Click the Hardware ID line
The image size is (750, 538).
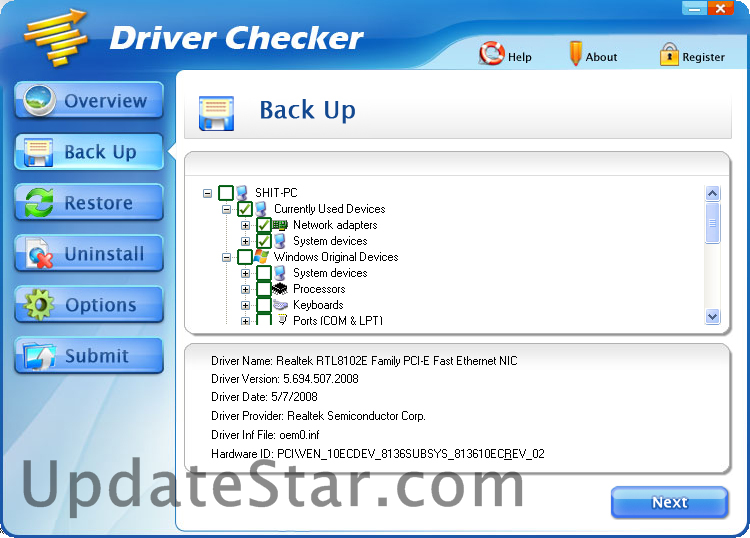[x=378, y=453]
